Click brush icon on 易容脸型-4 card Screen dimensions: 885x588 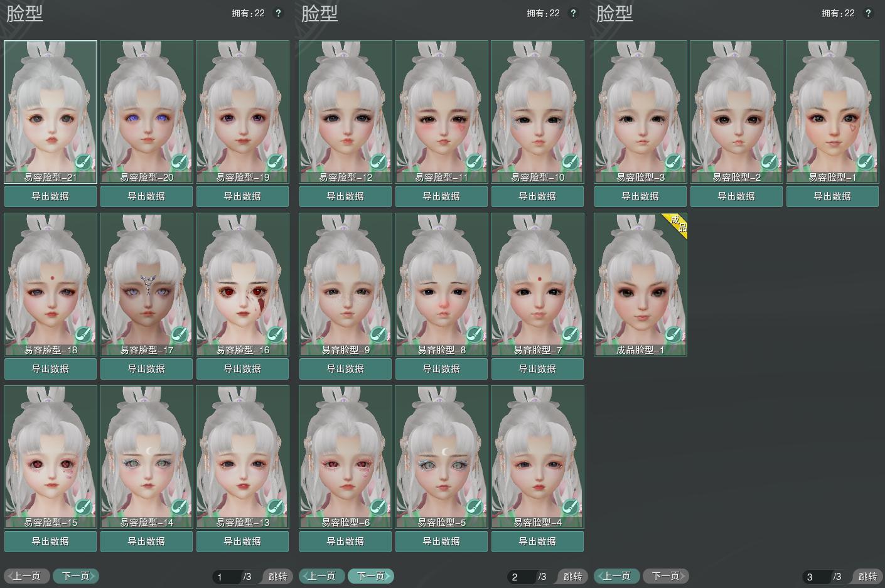570,507
